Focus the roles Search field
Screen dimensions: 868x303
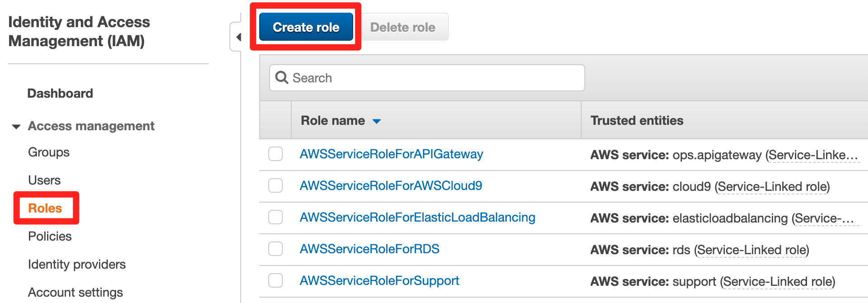427,78
